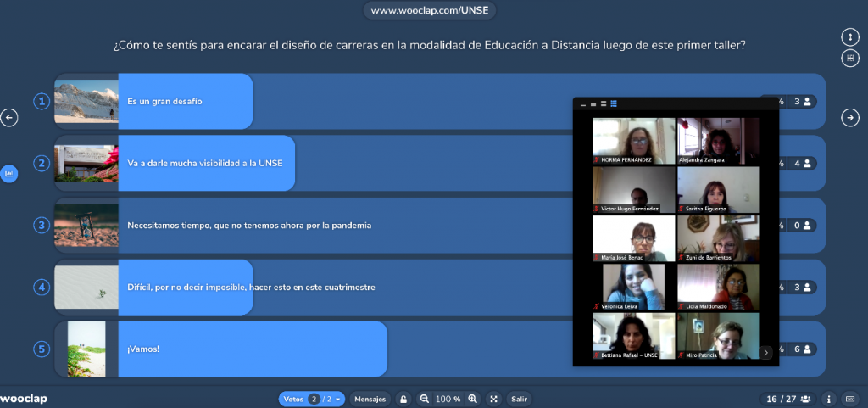Go to next question with right arrow

pos(850,117)
